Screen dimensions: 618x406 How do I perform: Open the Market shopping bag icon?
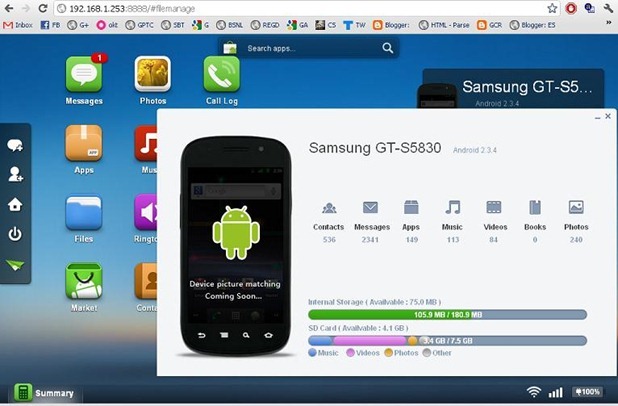pos(84,281)
